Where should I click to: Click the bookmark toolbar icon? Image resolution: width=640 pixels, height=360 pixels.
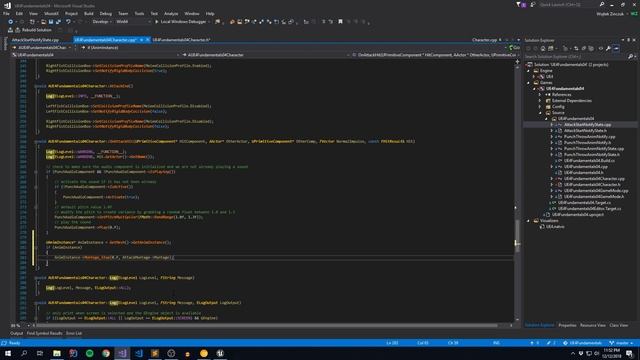340,22
